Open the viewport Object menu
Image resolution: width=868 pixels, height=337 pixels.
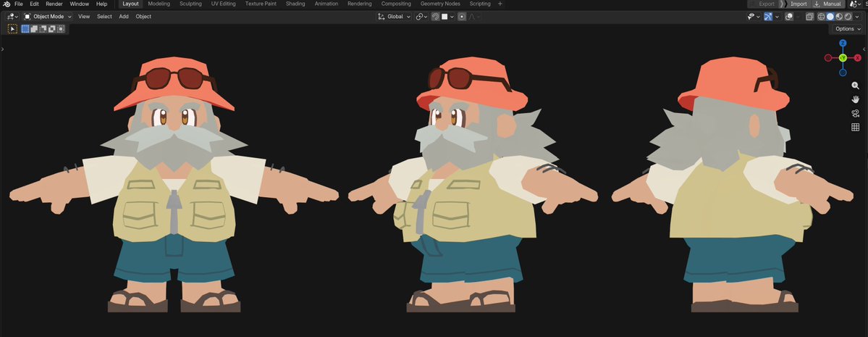click(x=143, y=17)
